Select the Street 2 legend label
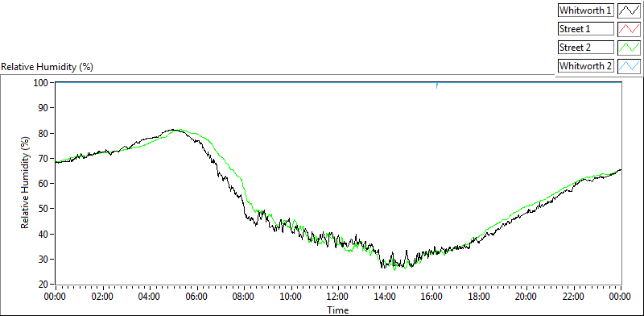The width and height of the screenshot is (644, 316). (586, 48)
